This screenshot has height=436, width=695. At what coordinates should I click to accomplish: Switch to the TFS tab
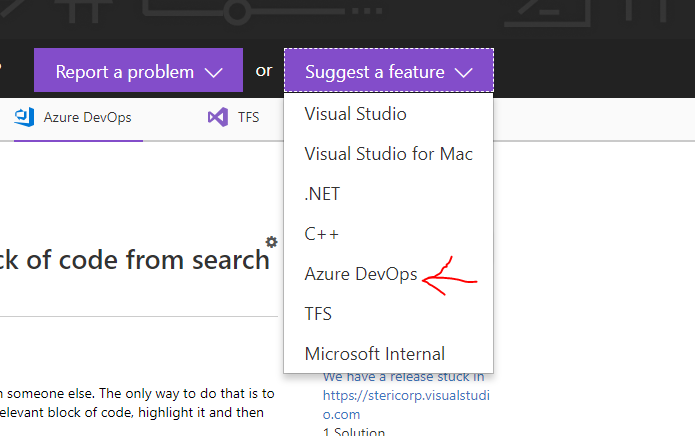click(x=248, y=117)
